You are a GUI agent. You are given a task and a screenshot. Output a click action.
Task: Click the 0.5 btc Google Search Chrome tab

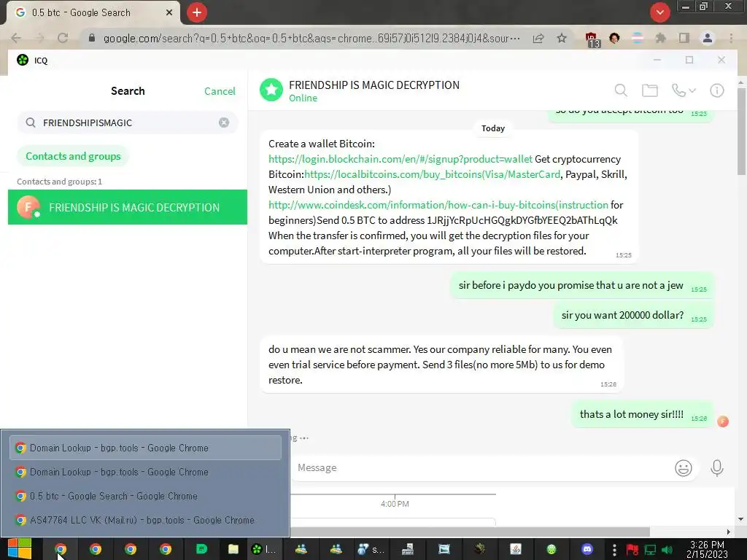93,13
